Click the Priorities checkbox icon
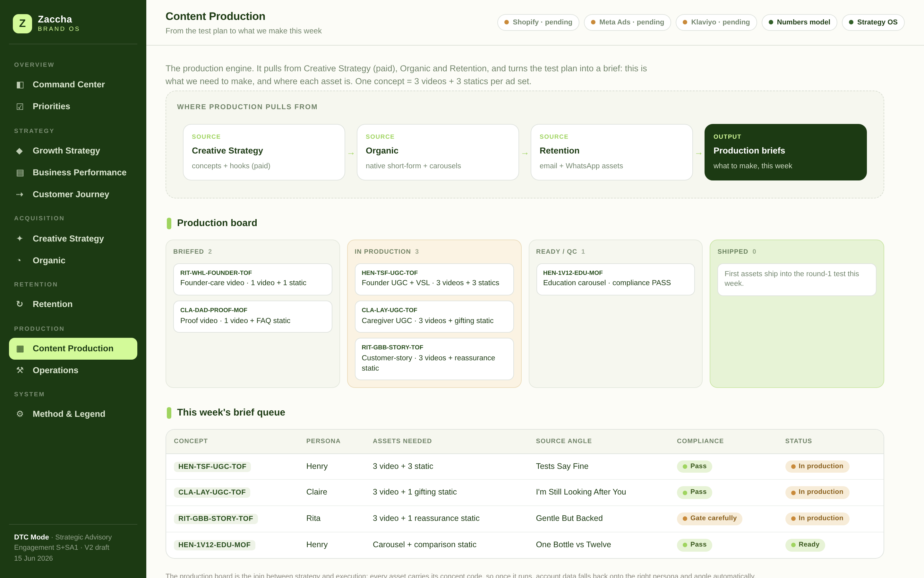This screenshot has width=924, height=578. [x=20, y=106]
